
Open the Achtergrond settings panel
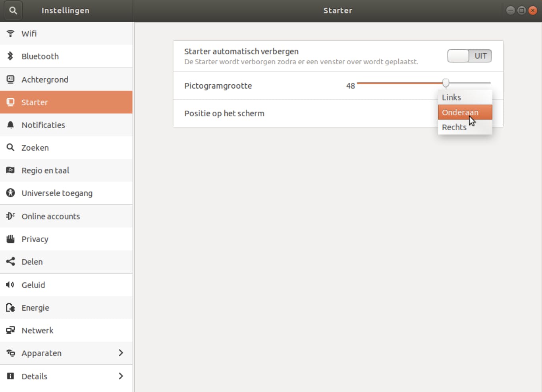pos(45,79)
